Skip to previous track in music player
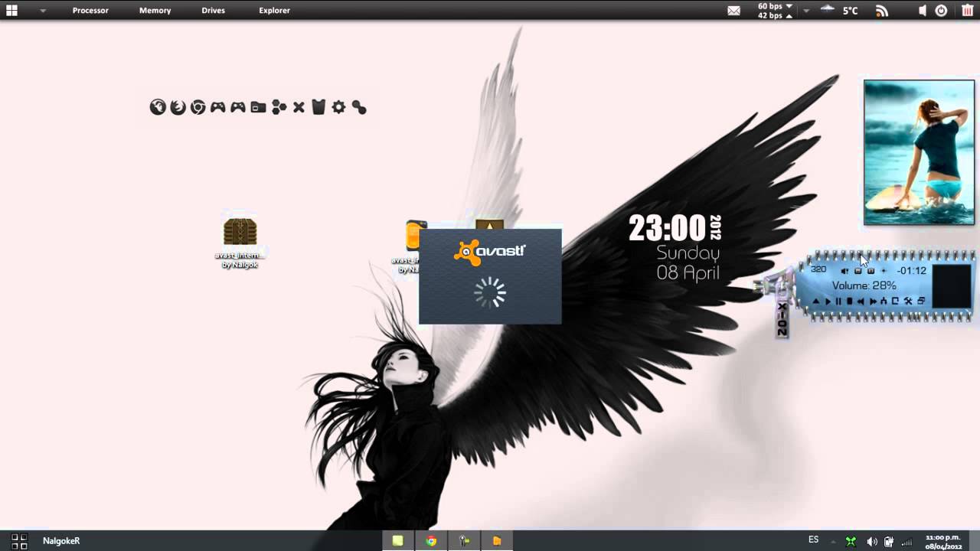 click(861, 302)
